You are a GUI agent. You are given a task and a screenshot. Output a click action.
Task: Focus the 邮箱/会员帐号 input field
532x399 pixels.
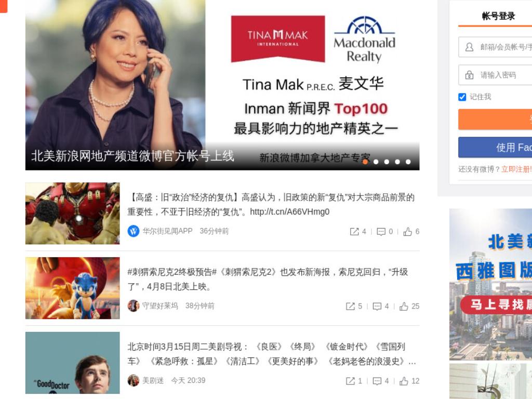coord(495,47)
